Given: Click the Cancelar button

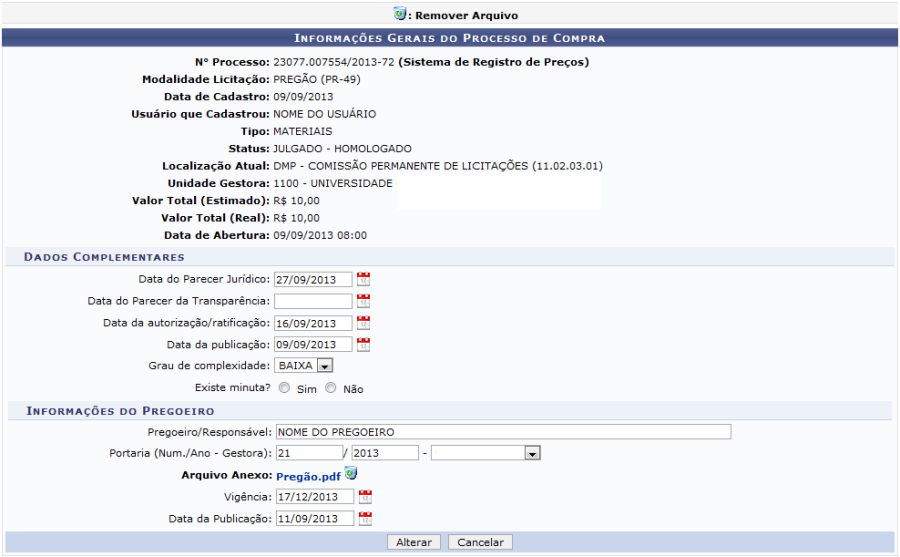Looking at the screenshot, I should (480, 542).
